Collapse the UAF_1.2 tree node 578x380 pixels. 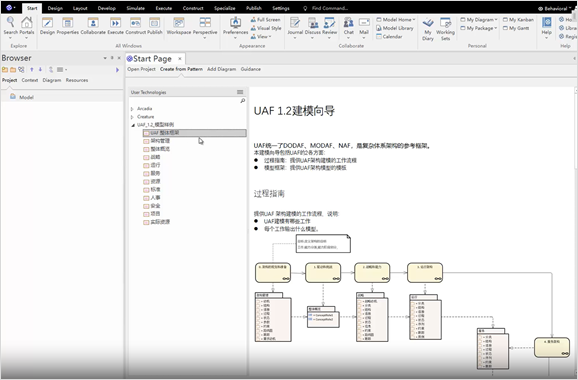133,125
